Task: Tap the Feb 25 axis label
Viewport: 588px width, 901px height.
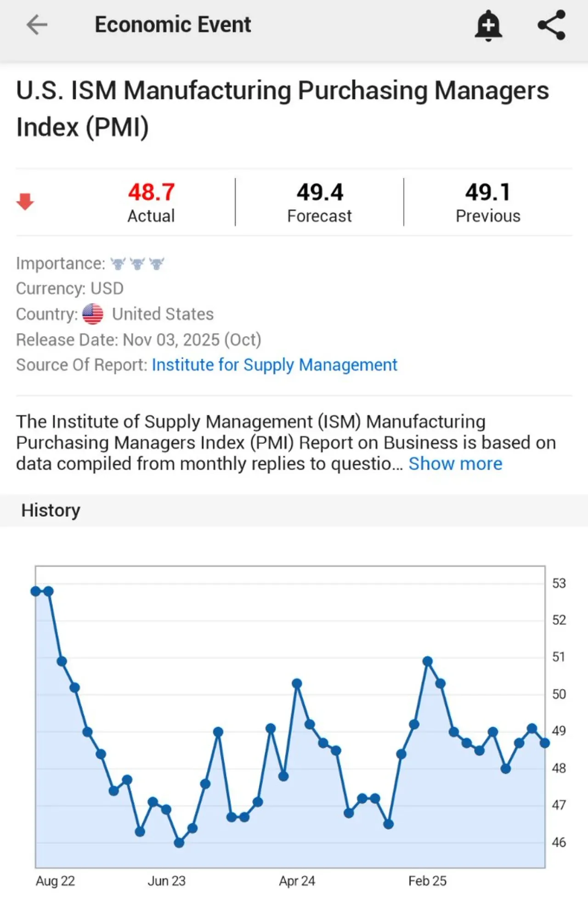Action: click(x=427, y=881)
